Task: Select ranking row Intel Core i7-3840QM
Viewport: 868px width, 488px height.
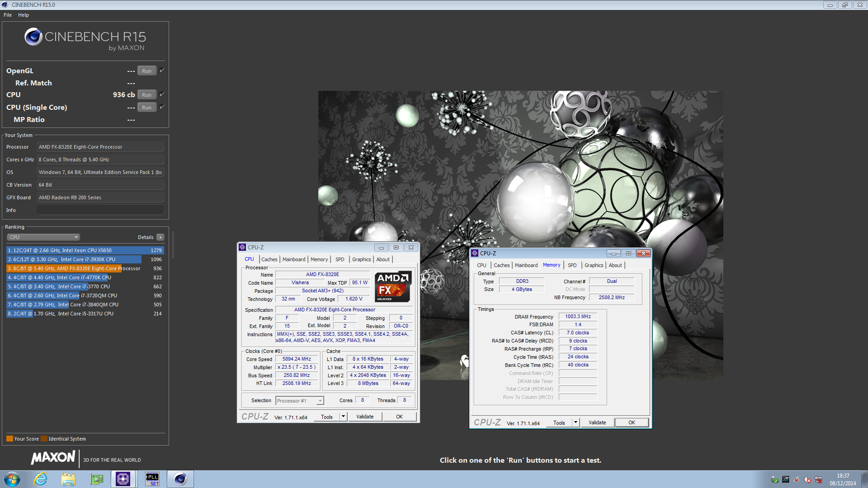Action: pos(85,305)
